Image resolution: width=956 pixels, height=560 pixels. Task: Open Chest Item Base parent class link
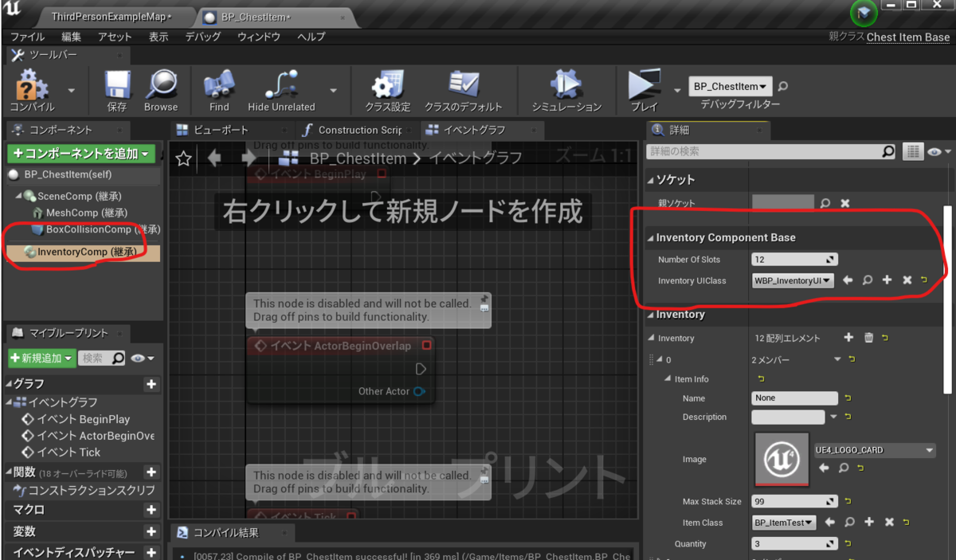908,37
